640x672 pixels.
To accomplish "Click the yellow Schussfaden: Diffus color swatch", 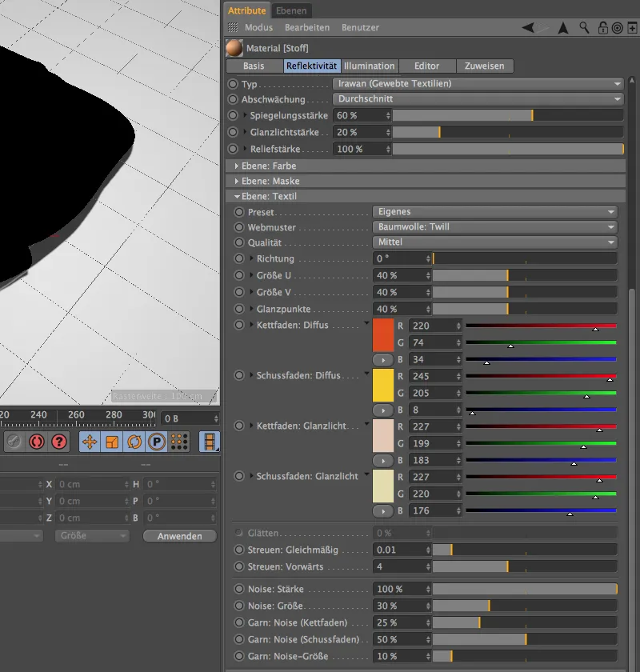I will [383, 386].
